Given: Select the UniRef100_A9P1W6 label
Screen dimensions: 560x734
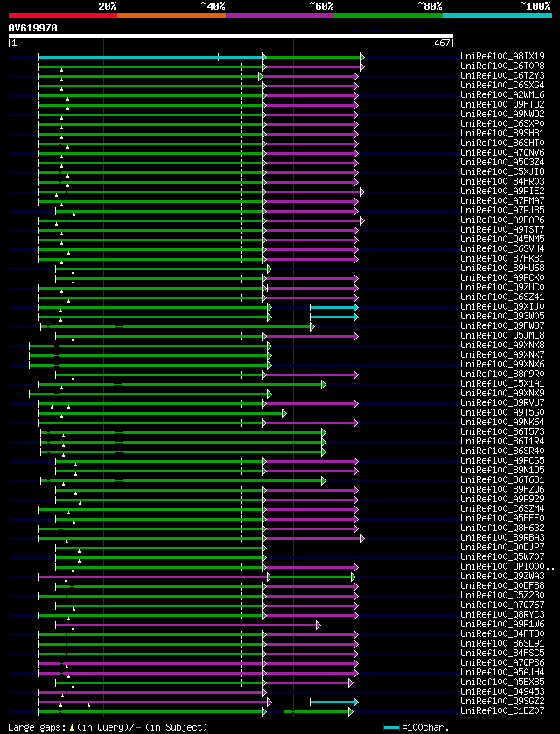Looking at the screenshot, I should tap(502, 624).
